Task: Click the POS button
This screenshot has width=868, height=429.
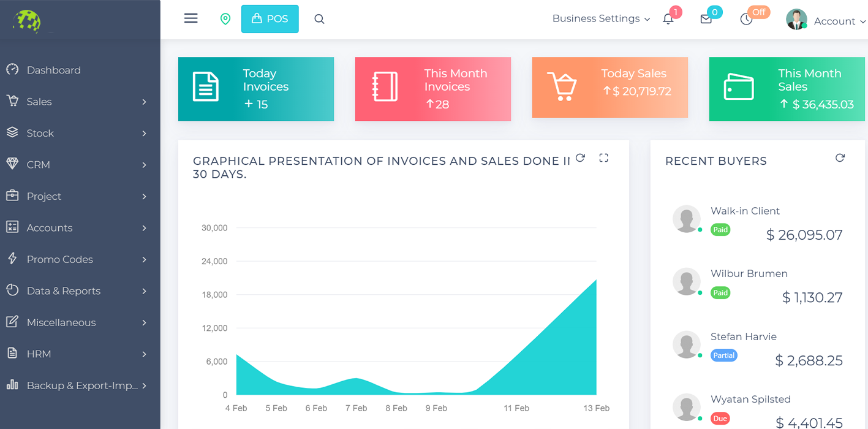Action: pyautogui.click(x=270, y=19)
